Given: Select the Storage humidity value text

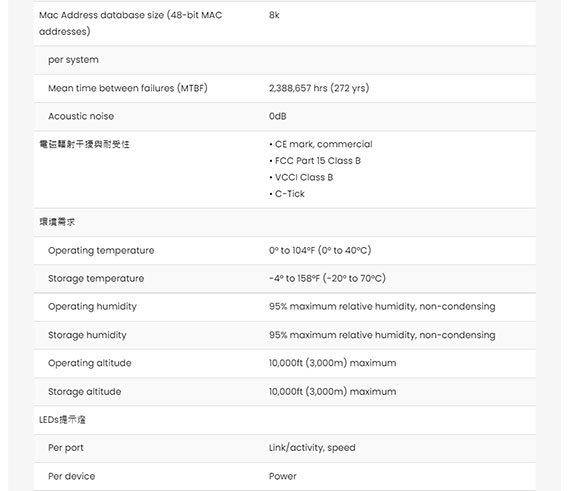Looking at the screenshot, I should pos(382,335).
